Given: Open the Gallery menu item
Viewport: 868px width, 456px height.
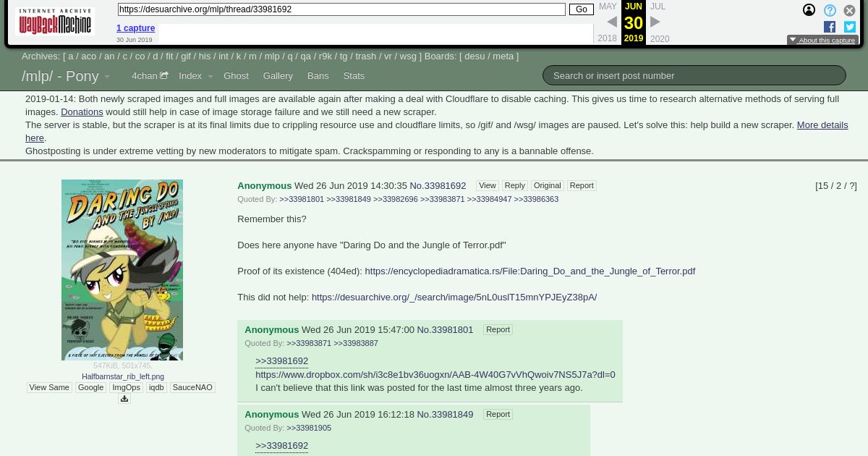Looking at the screenshot, I should pos(278,76).
